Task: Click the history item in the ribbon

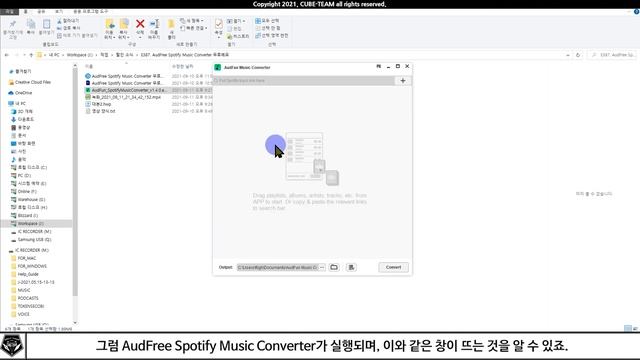Action: tap(238, 36)
